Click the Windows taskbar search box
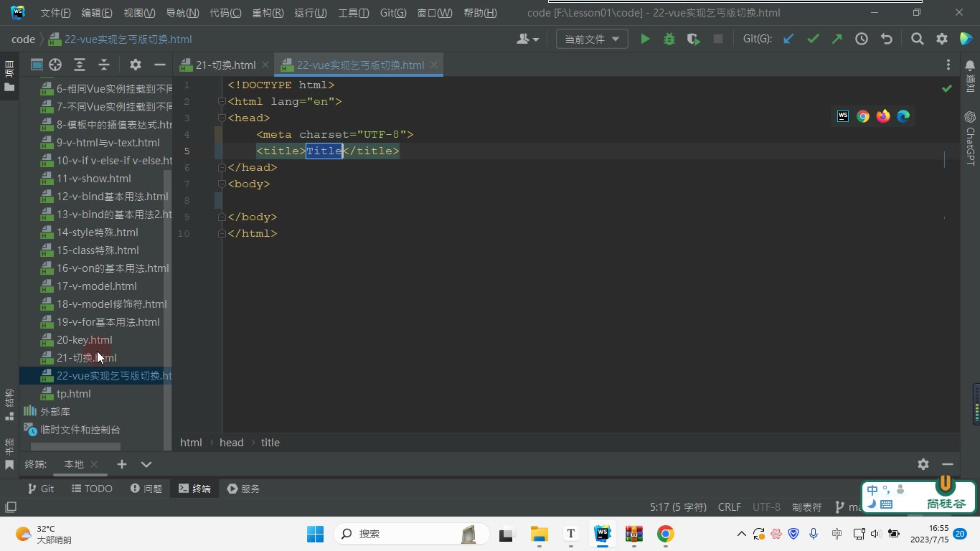This screenshot has height=551, width=980. 411,534
